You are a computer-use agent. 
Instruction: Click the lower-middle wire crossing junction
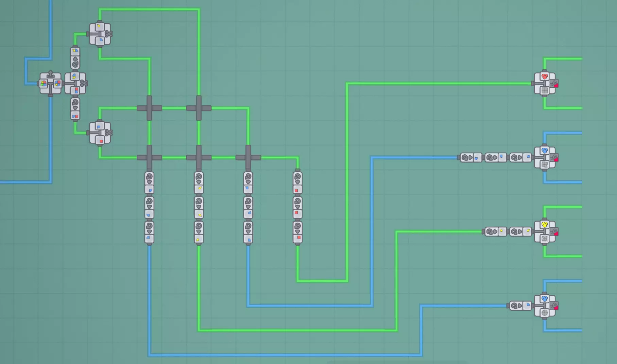[x=199, y=157]
